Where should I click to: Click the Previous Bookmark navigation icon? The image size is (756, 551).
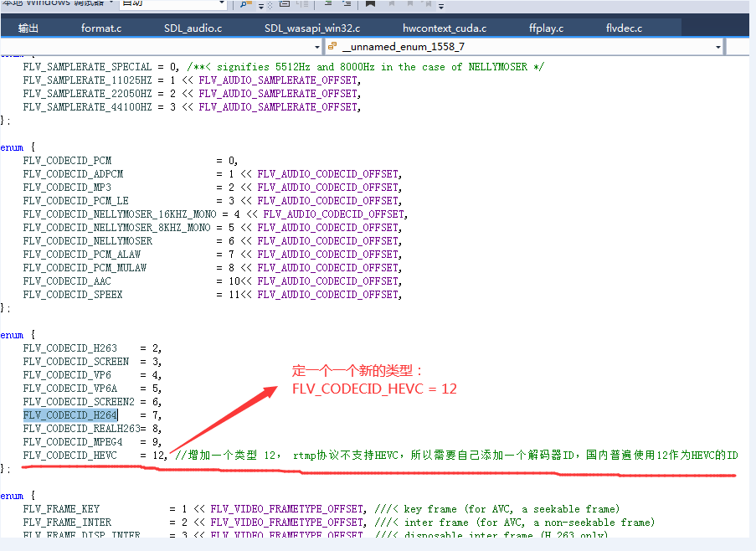(x=392, y=5)
